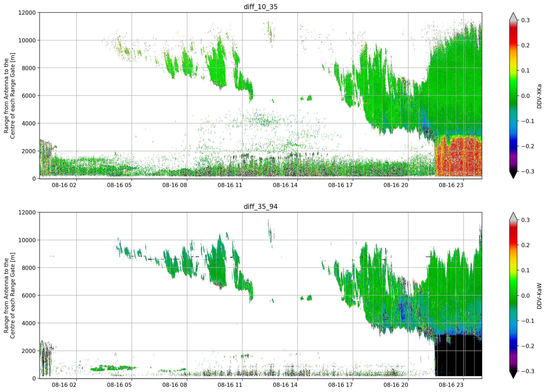Click the "08-16 14" tick under diff_35_94
The width and height of the screenshot is (546, 392).
[285, 385]
